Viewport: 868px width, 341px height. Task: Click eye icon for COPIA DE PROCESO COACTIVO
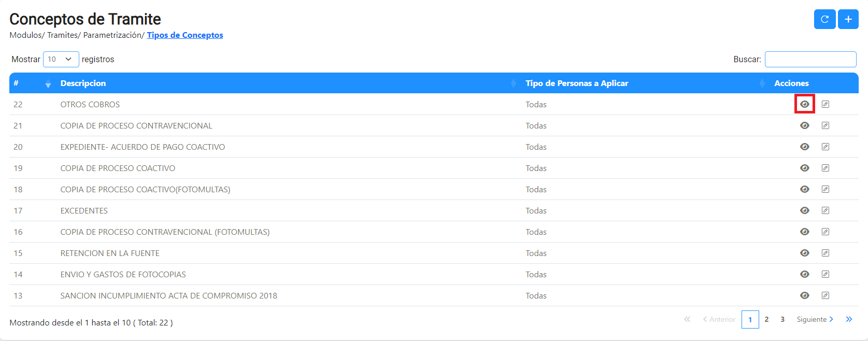click(805, 168)
